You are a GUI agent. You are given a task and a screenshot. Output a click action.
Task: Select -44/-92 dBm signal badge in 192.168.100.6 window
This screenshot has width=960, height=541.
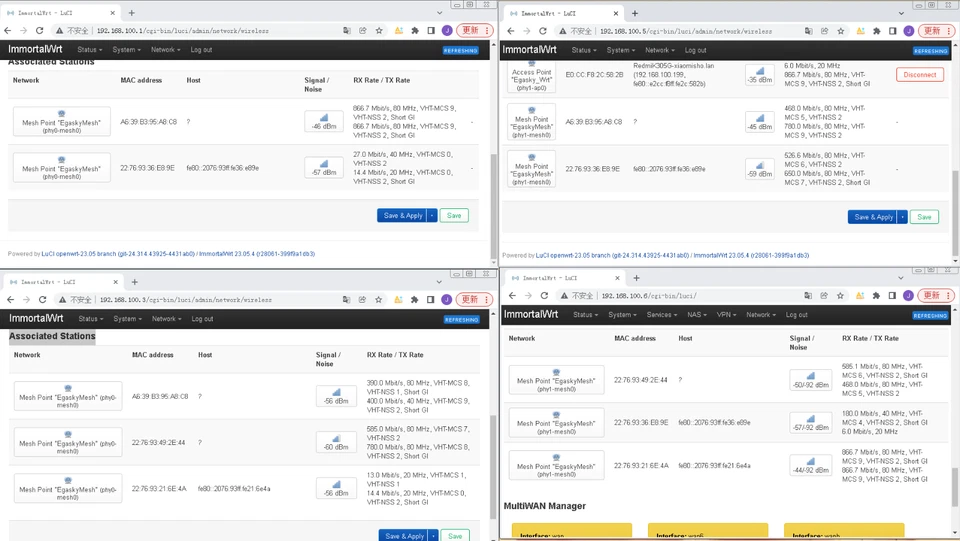coord(811,465)
